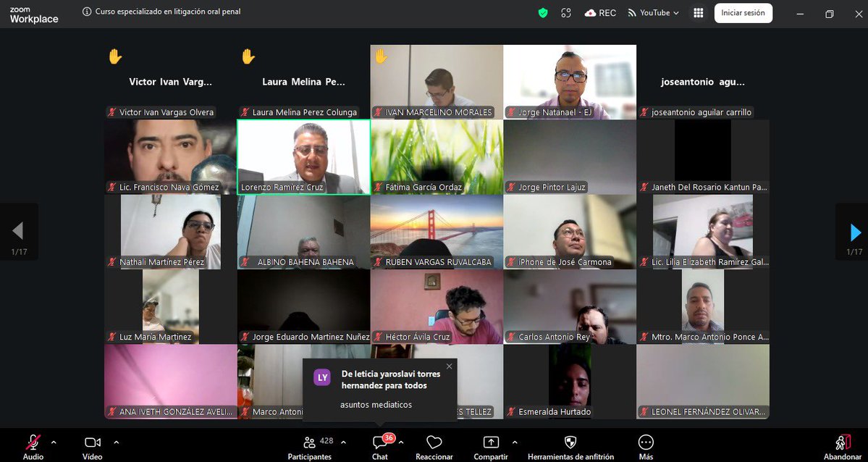
Task: Open the Participantes panel
Action: coord(309,447)
